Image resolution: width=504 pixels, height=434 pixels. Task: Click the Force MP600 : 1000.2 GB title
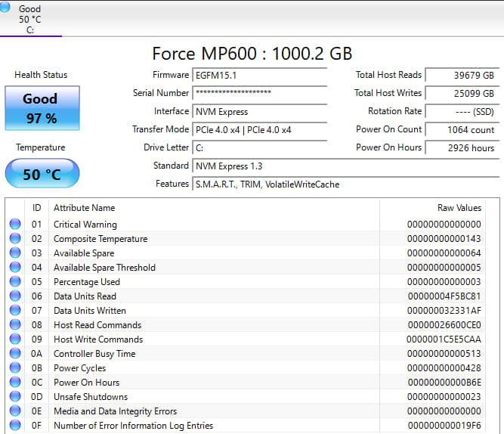[x=252, y=54]
